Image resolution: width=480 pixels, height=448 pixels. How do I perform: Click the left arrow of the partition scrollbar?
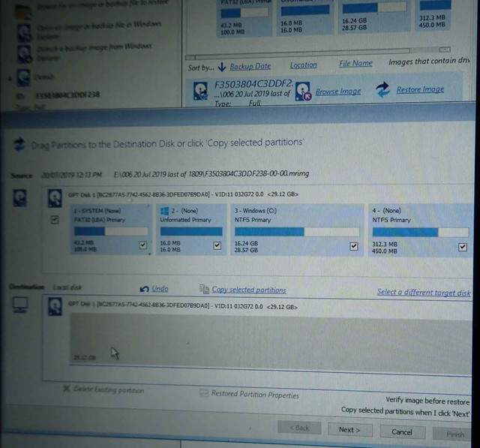coord(190,58)
